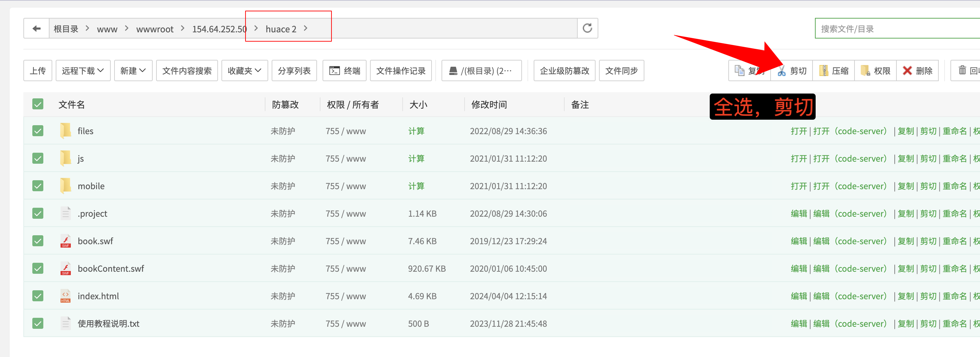Uncheck the index.html row checkbox
The image size is (980, 357).
[x=38, y=296]
